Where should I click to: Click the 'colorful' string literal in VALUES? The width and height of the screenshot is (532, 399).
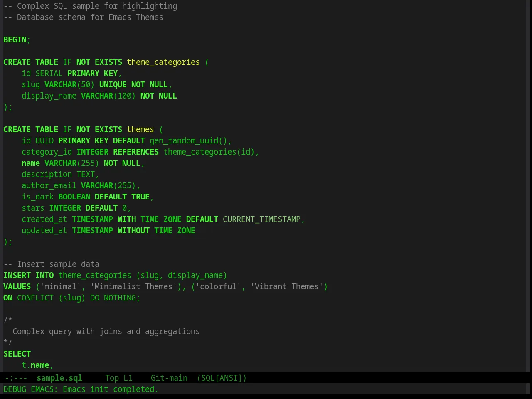(x=218, y=286)
